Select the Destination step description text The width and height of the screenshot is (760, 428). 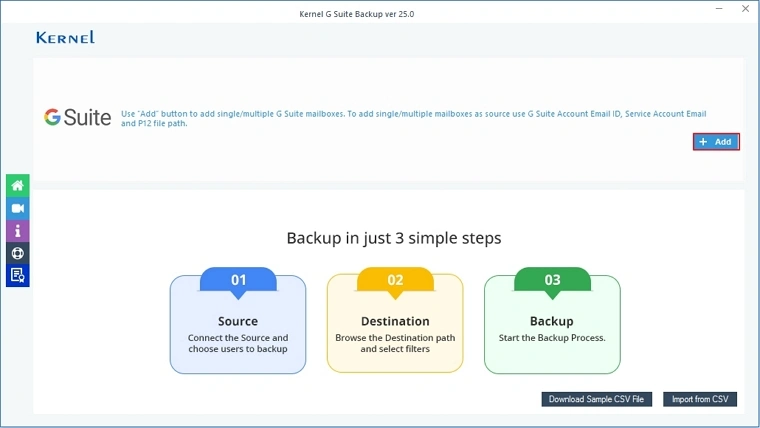[395, 343]
